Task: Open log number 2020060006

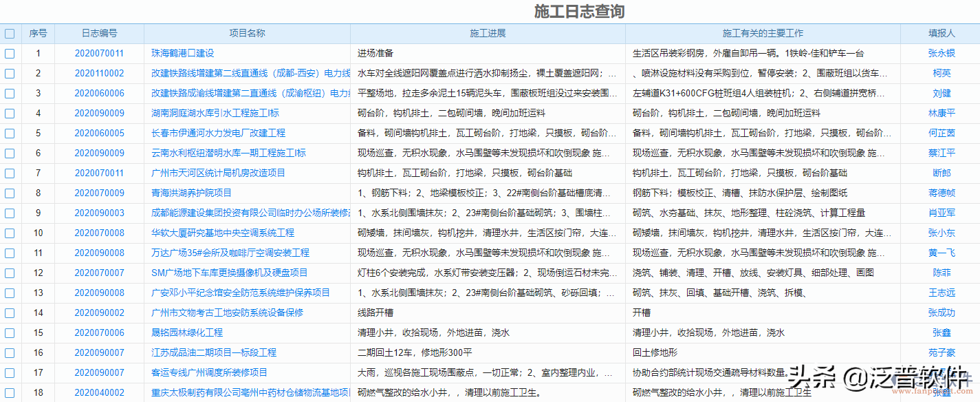Action: 100,93
